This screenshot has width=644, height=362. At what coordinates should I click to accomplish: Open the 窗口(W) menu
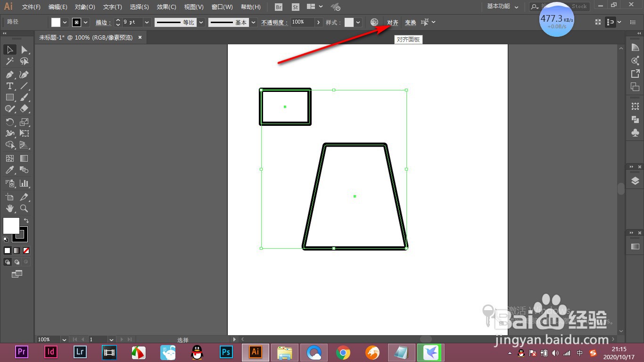click(222, 7)
